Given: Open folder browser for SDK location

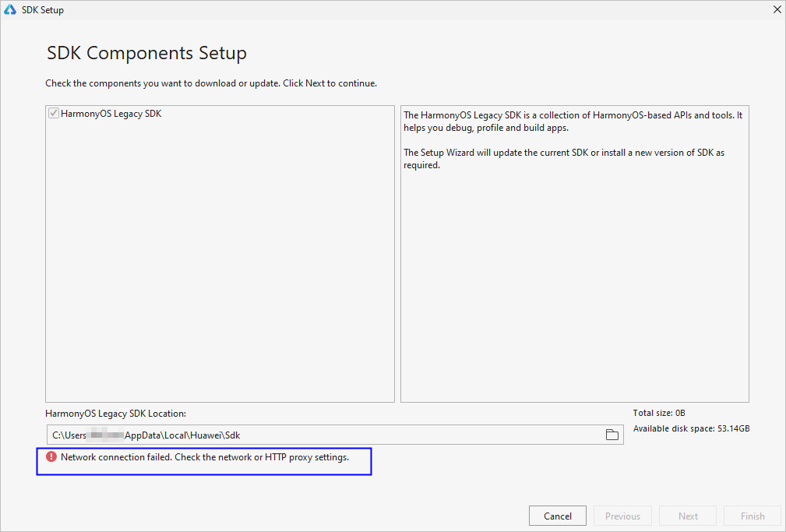Looking at the screenshot, I should pyautogui.click(x=612, y=435).
